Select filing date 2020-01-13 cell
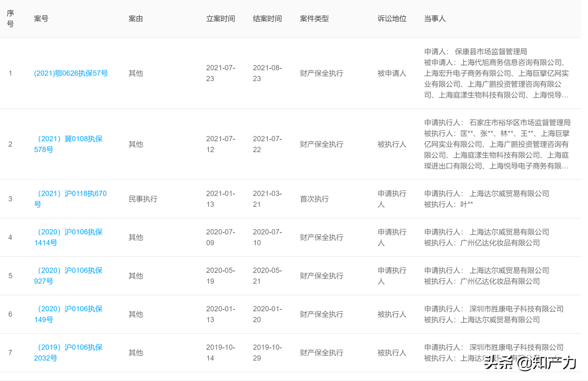The height and width of the screenshot is (381, 588). pyautogui.click(x=221, y=315)
